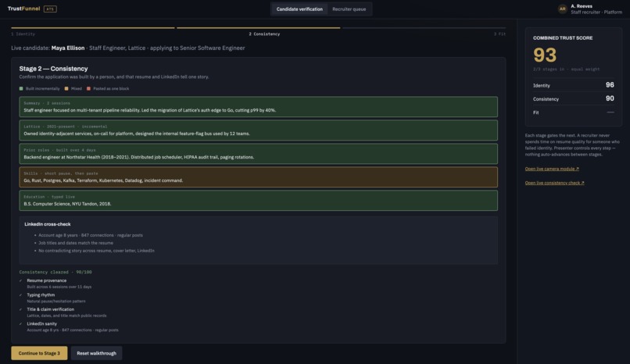The height and width of the screenshot is (364, 630).
Task: Select the Prior roles resume block
Action: pos(259,154)
